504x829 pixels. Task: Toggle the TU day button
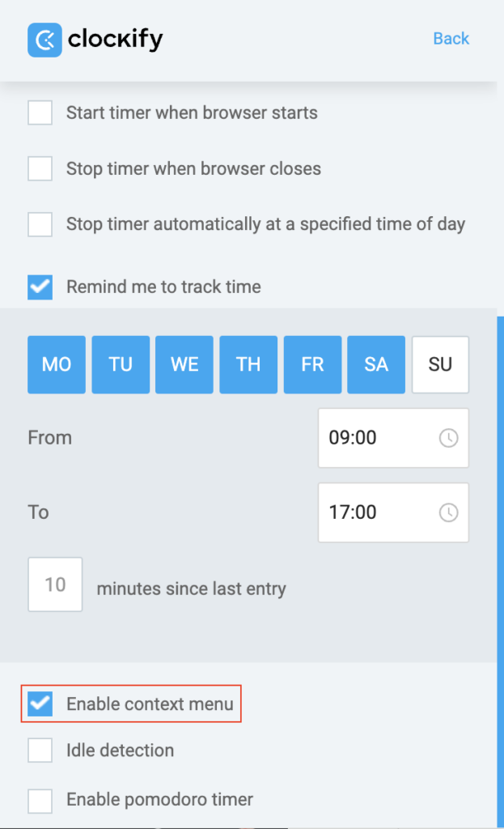tap(121, 365)
